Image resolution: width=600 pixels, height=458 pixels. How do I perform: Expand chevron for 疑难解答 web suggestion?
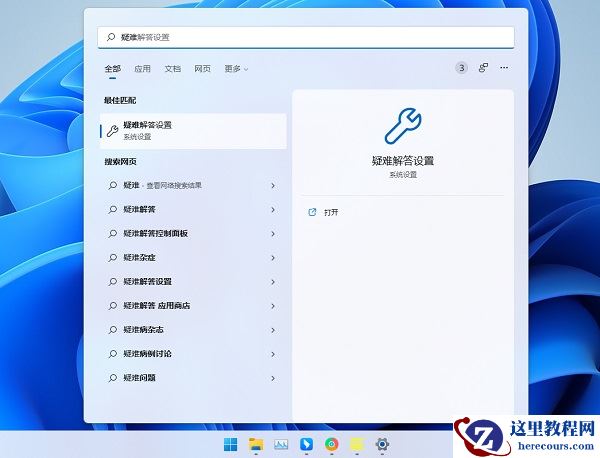pyautogui.click(x=273, y=210)
